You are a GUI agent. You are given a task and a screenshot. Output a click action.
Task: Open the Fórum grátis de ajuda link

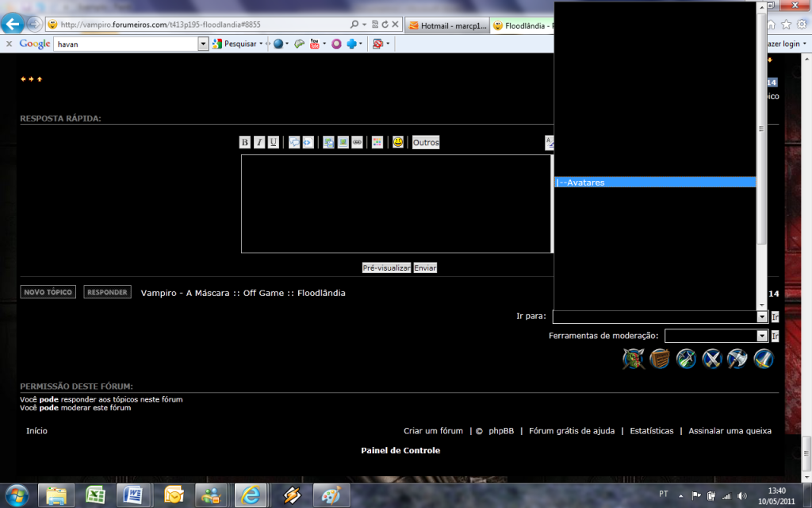coord(572,431)
